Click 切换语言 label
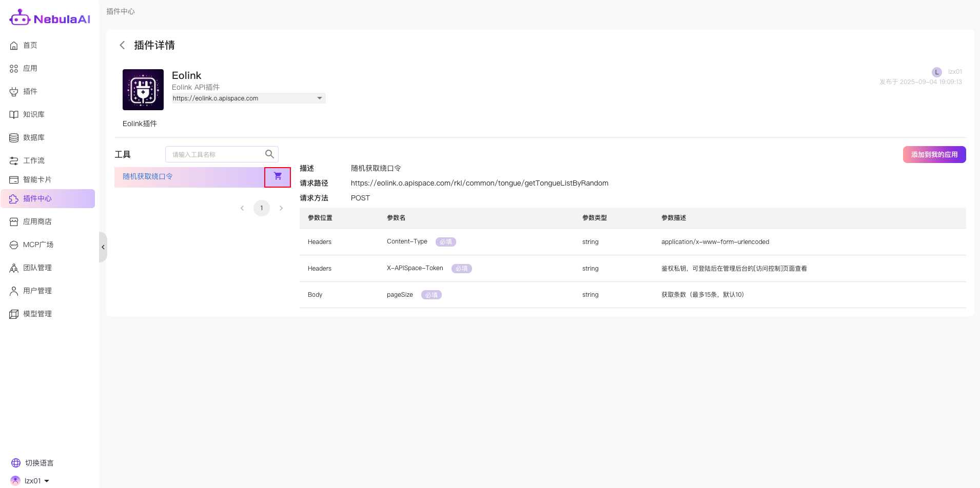 pyautogui.click(x=40, y=463)
